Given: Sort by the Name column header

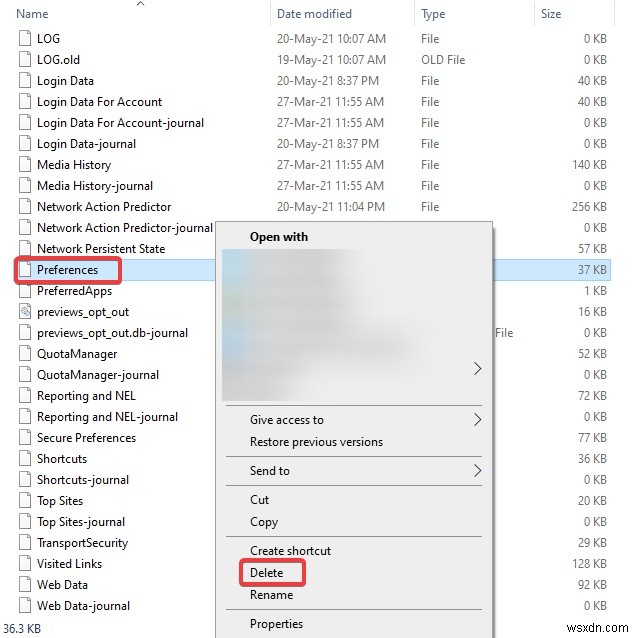Looking at the screenshot, I should pos(32,14).
